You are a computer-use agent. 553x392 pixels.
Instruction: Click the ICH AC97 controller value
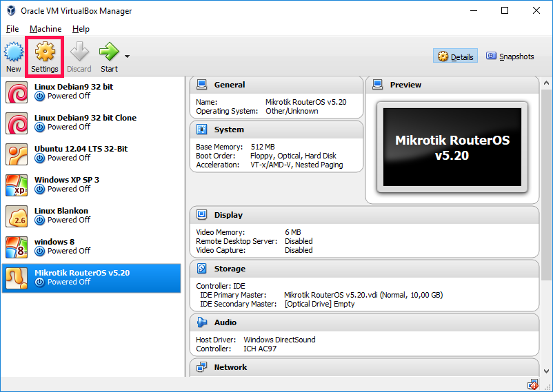260,349
